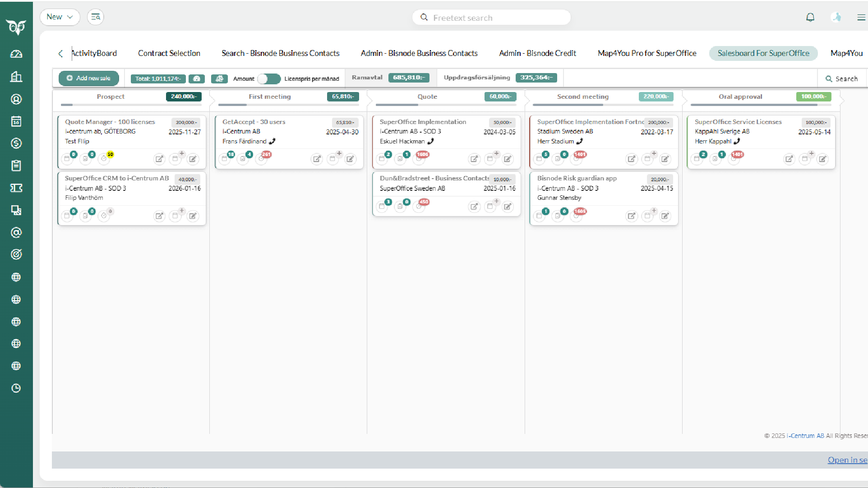Click the back chevron before ActivityBoard tab

(x=60, y=54)
